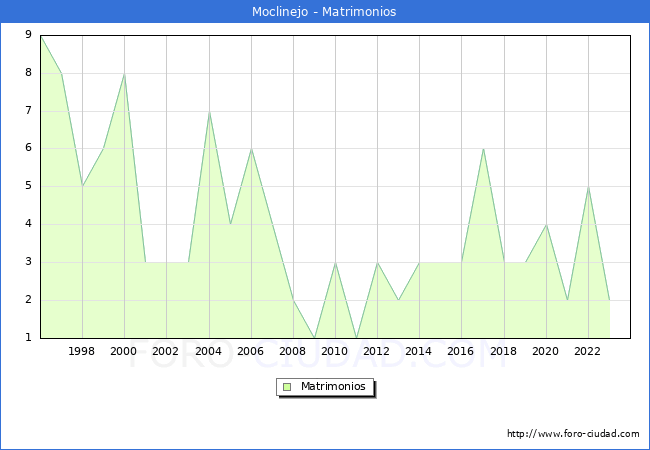
Task: Click the 2020 peak data point at 4
Action: click(x=546, y=225)
